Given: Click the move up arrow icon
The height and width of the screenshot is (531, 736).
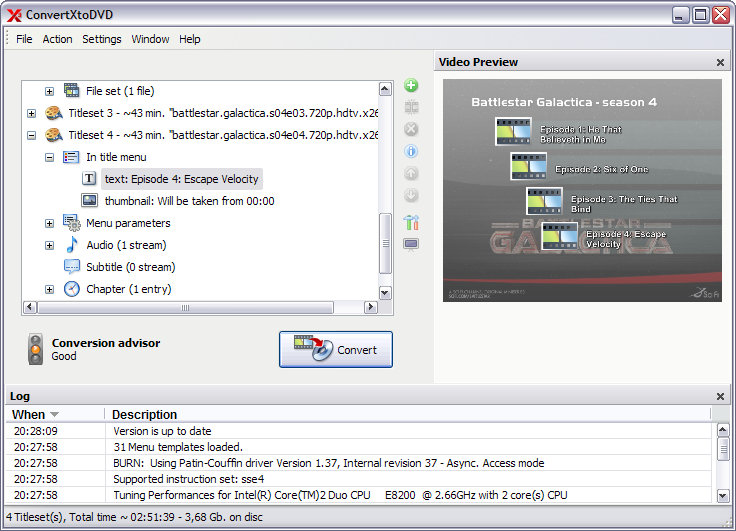Looking at the screenshot, I should point(411,173).
